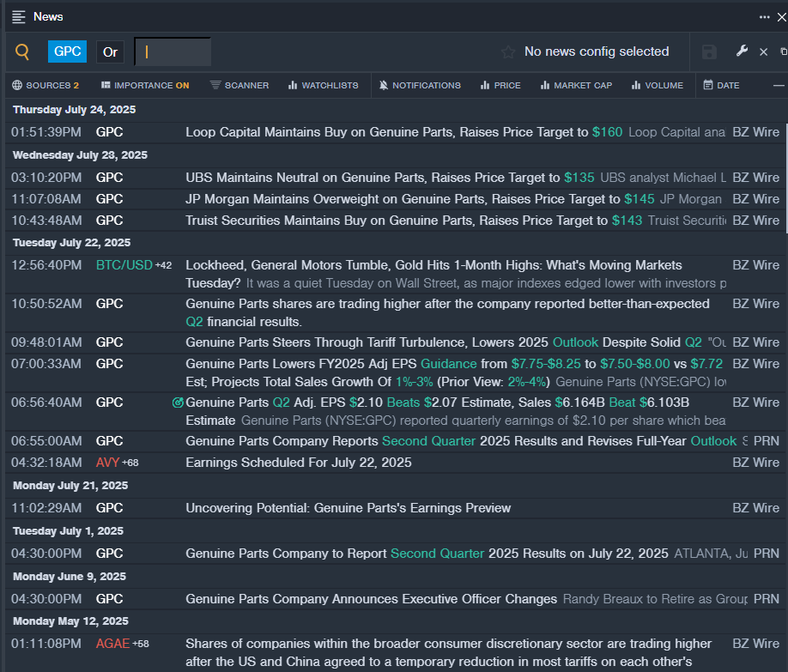The width and height of the screenshot is (788, 672).
Task: Open Earnings Scheduled For July 22 story
Action: [299, 463]
